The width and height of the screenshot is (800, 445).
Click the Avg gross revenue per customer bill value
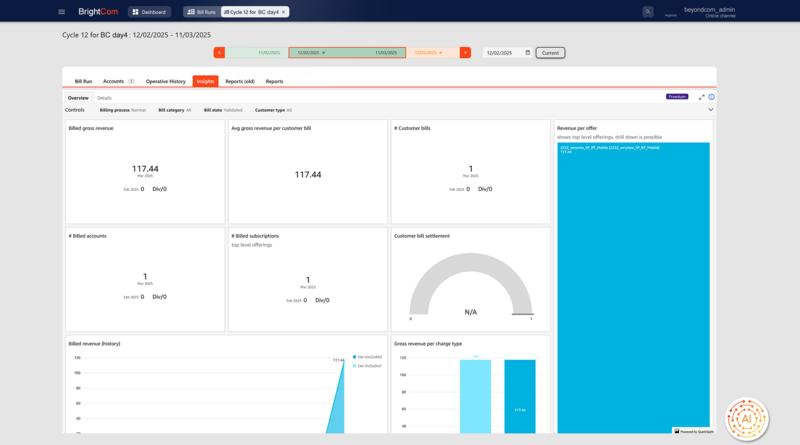click(308, 175)
